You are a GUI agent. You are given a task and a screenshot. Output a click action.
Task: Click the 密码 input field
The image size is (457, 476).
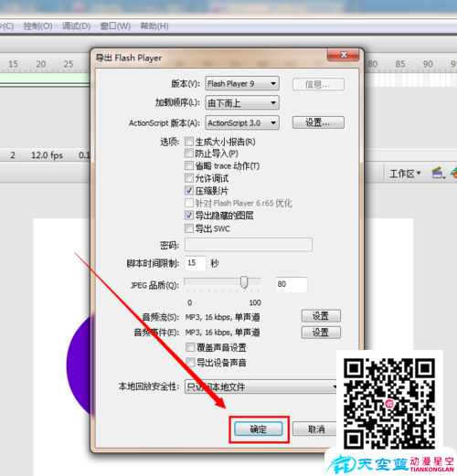point(249,245)
